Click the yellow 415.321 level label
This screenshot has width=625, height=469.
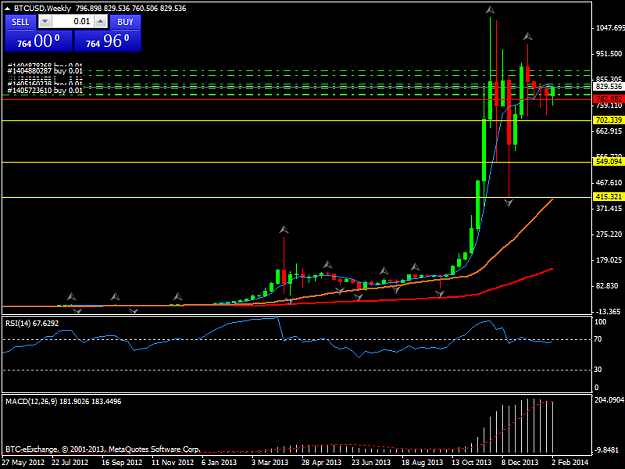[608, 197]
